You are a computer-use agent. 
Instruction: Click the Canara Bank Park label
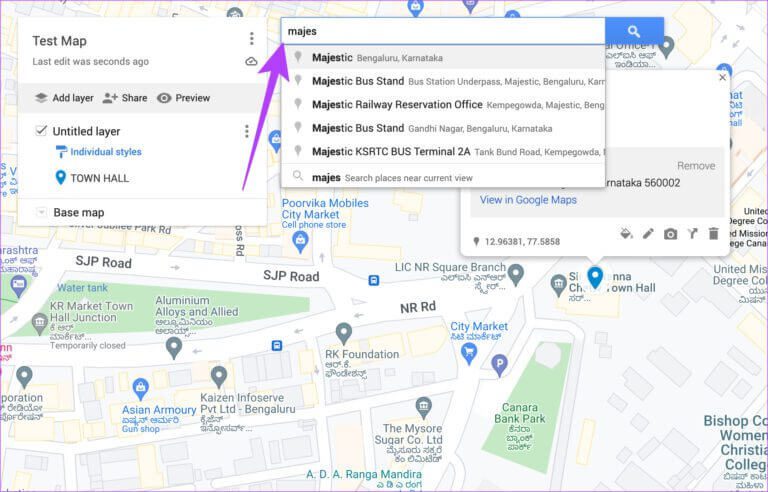coord(520,413)
